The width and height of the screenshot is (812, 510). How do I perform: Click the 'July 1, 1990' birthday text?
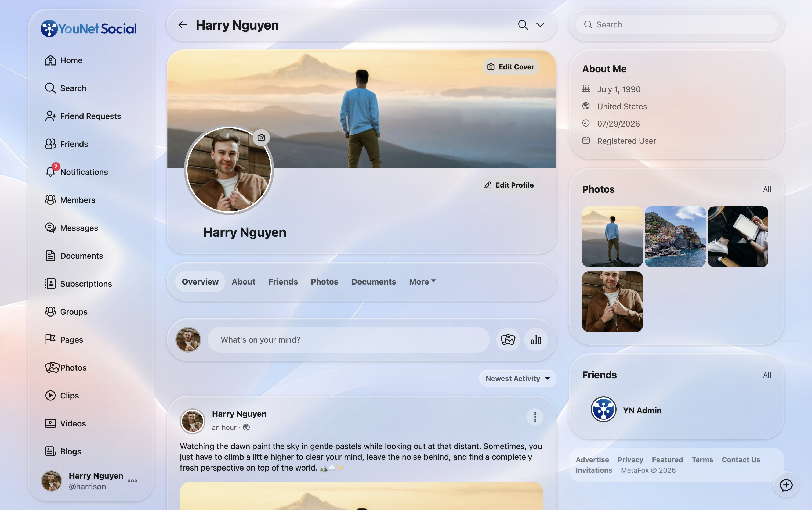(619, 89)
